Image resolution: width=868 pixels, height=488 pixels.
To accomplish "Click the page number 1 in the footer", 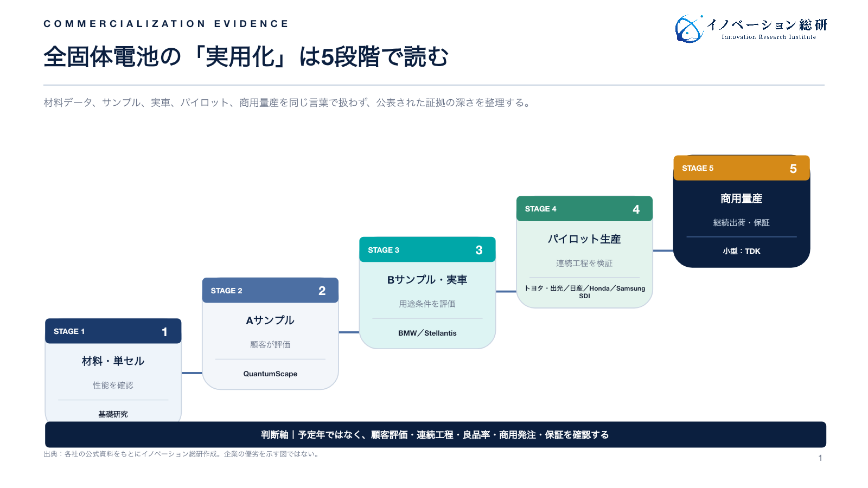I will click(820, 458).
